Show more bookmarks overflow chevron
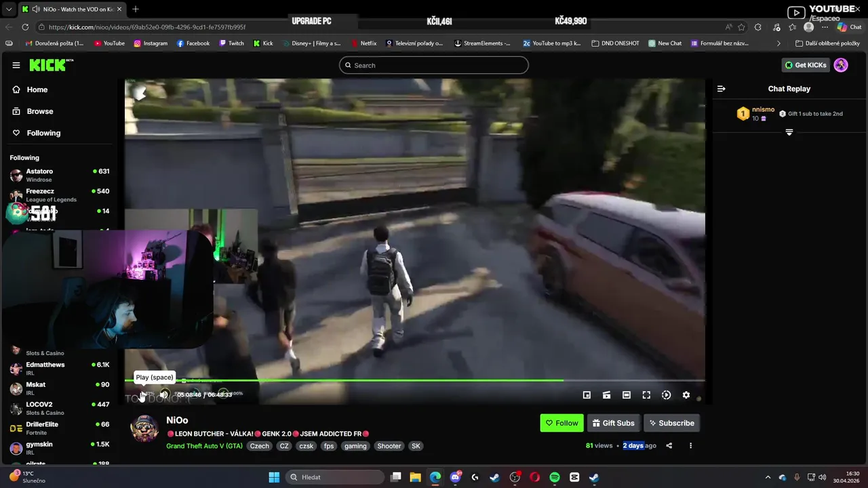The image size is (868, 488). click(778, 43)
